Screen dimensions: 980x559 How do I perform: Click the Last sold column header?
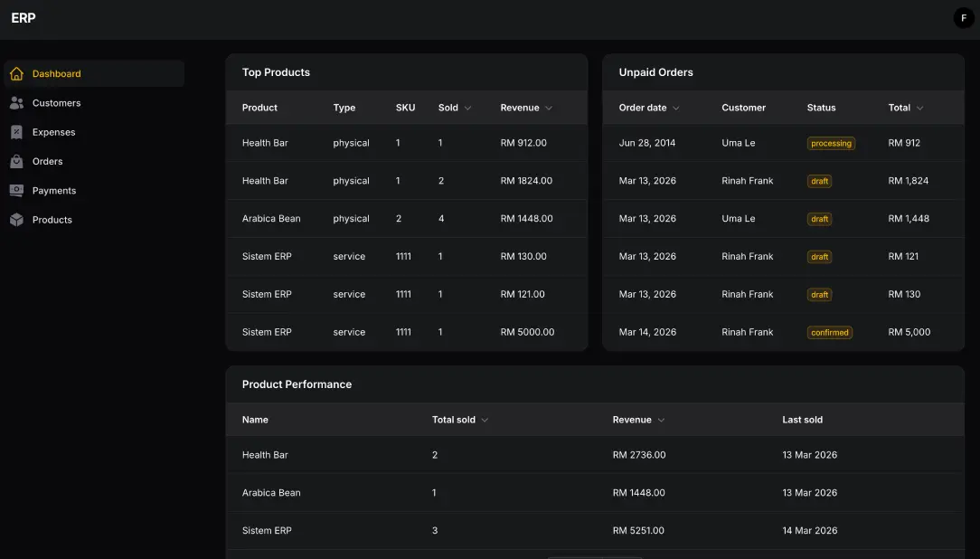point(802,420)
